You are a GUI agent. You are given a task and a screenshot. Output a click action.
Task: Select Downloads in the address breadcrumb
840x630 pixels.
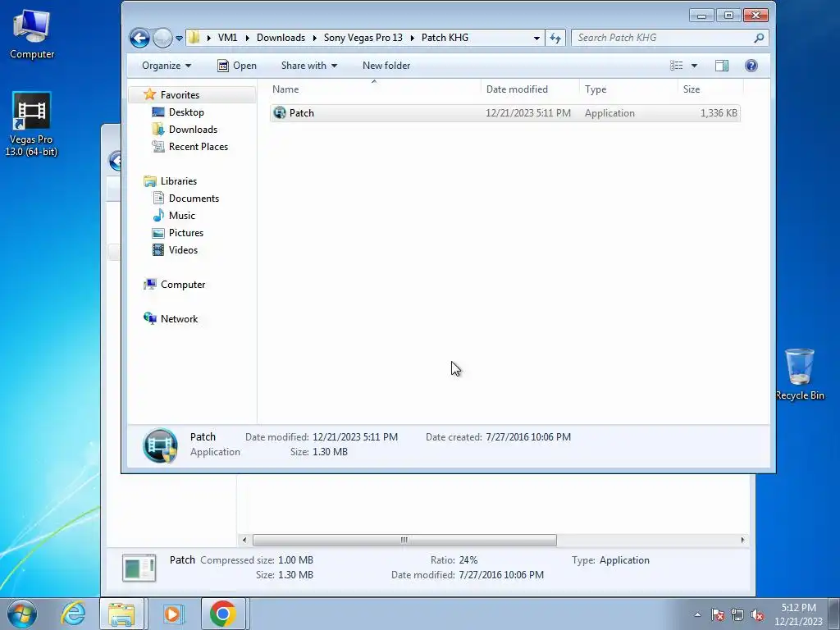coord(281,38)
